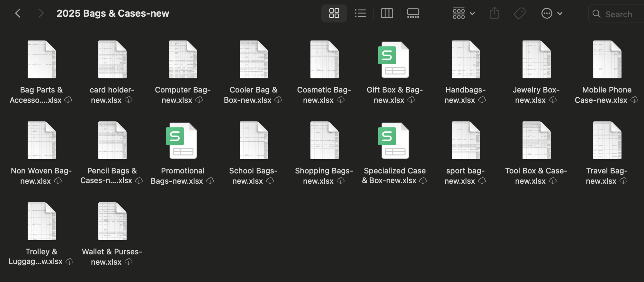Select Handbags-new.xlsx file icon
644x282 pixels.
(x=466, y=59)
